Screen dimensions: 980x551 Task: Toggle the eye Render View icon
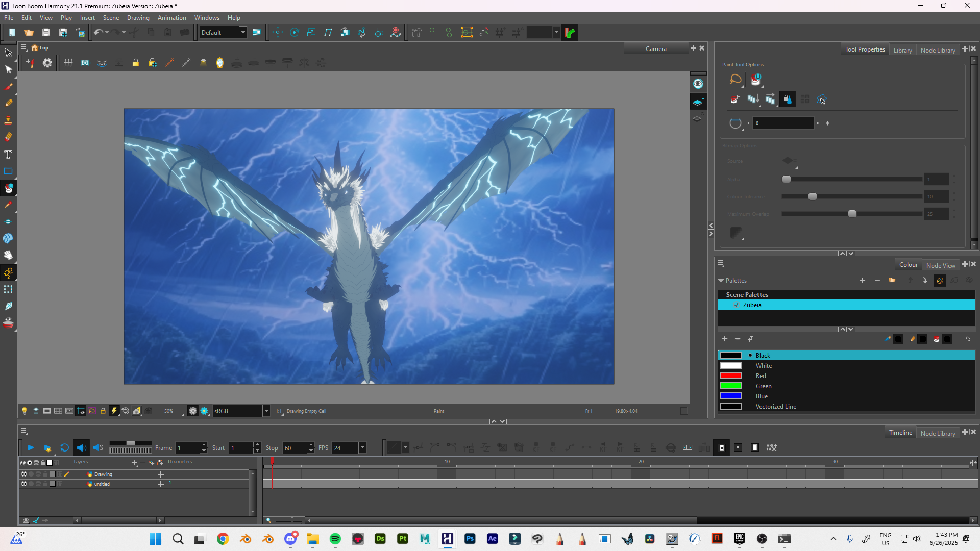698,84
